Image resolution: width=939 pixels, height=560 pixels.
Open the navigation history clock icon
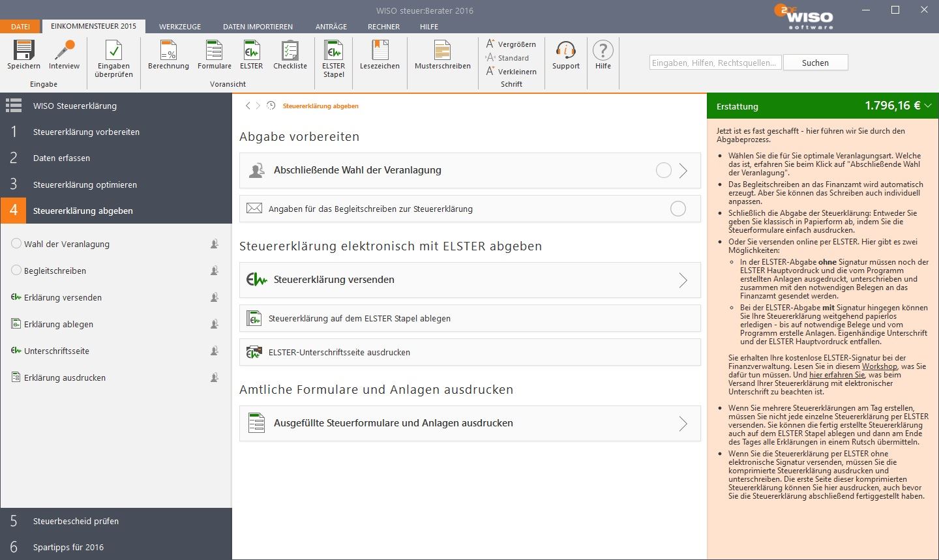point(271,106)
